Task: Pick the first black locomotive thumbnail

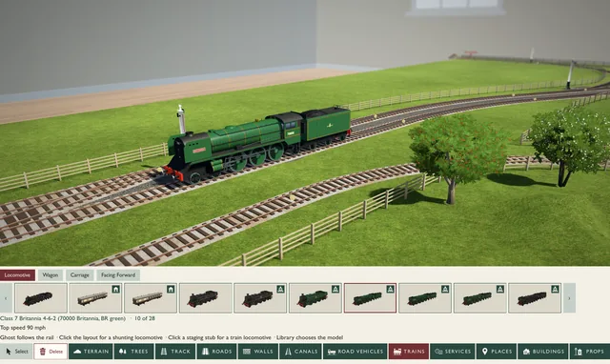Action: click(x=41, y=298)
